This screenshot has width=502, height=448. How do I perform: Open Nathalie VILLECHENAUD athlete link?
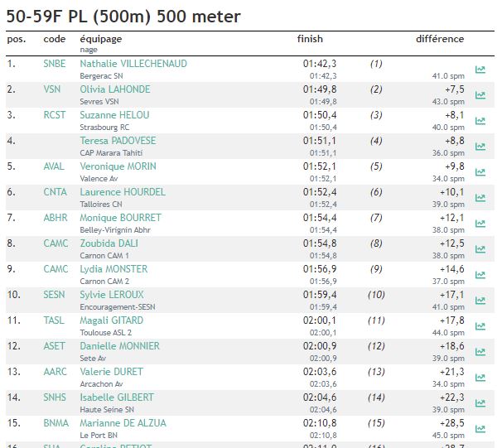tap(133, 64)
